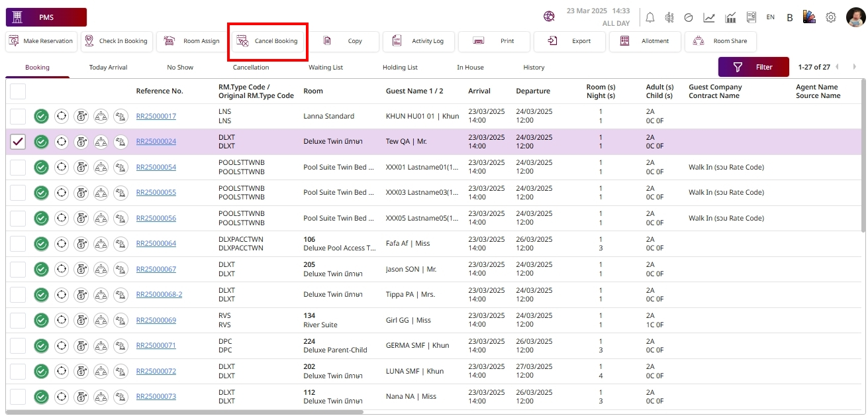This screenshot has height=420, width=868.
Task: Open the Filter panel
Action: point(753,67)
